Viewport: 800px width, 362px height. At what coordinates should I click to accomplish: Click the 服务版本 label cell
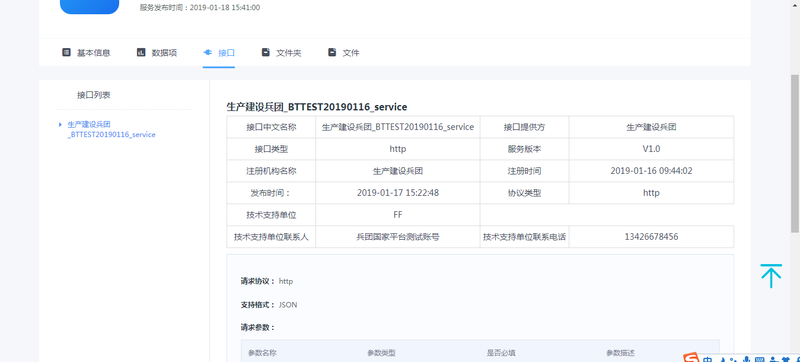point(524,149)
